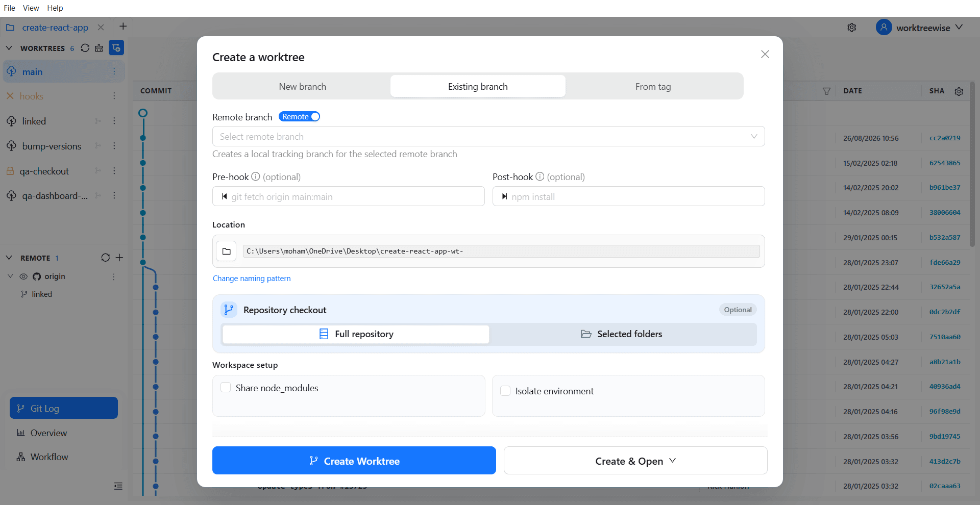The width and height of the screenshot is (980, 505).
Task: Open the settings gear next to worktreewise
Action: click(852, 28)
